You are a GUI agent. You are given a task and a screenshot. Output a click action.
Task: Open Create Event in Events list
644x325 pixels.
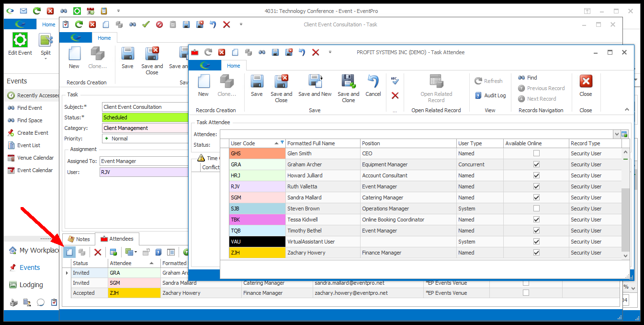click(33, 133)
